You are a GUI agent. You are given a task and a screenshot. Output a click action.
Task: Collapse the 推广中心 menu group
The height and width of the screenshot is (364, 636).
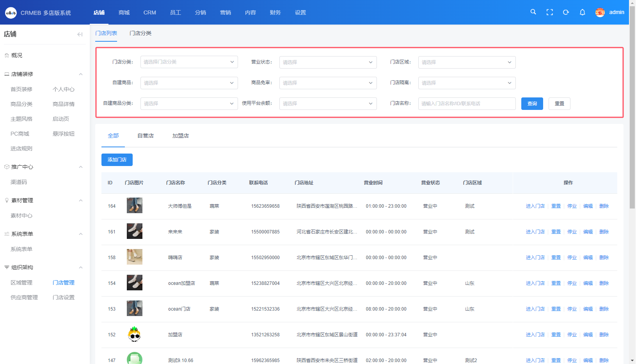click(81, 167)
